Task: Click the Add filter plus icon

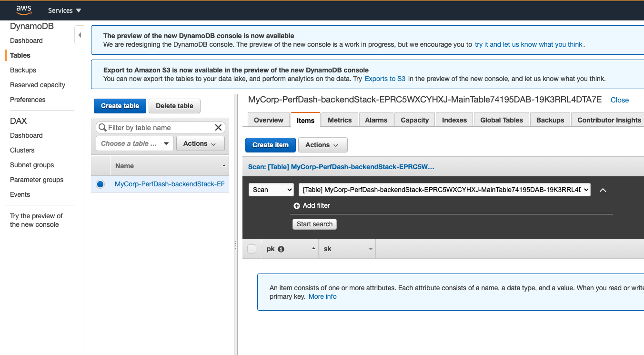Action: coord(297,206)
